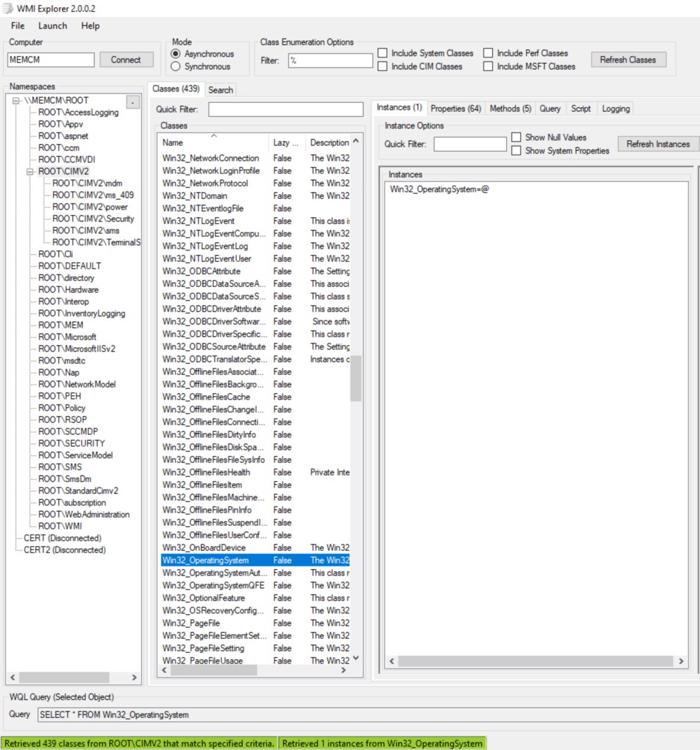Click the left arrow of instances scrollbar
Viewport: 700px width, 750px height.
[391, 661]
